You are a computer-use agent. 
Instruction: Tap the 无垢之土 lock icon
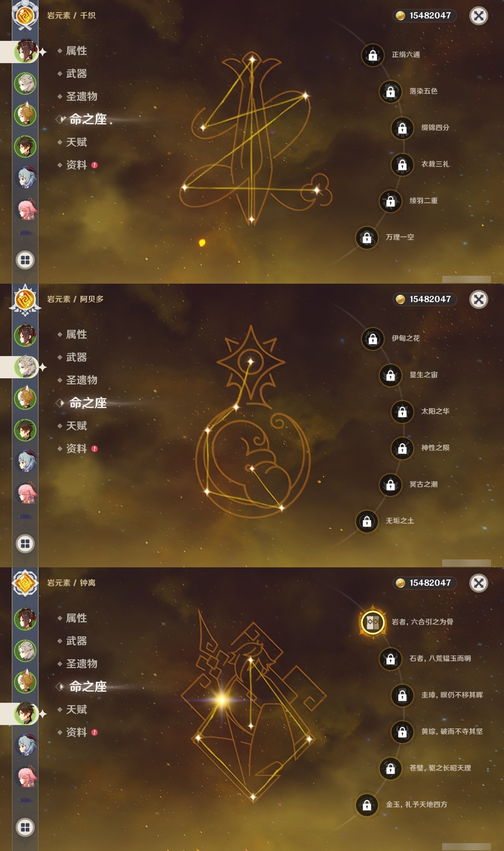(367, 521)
